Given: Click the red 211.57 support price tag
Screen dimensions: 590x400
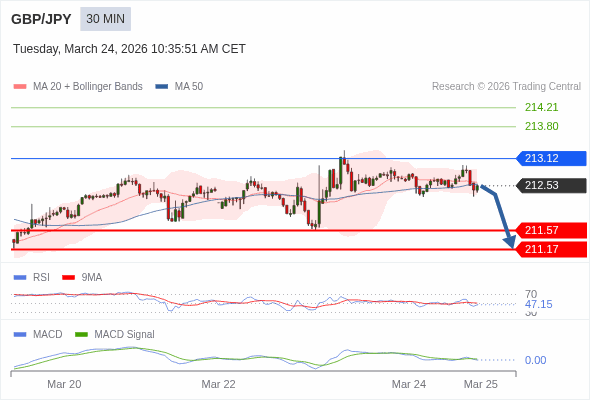Looking at the screenshot, I should (551, 230).
